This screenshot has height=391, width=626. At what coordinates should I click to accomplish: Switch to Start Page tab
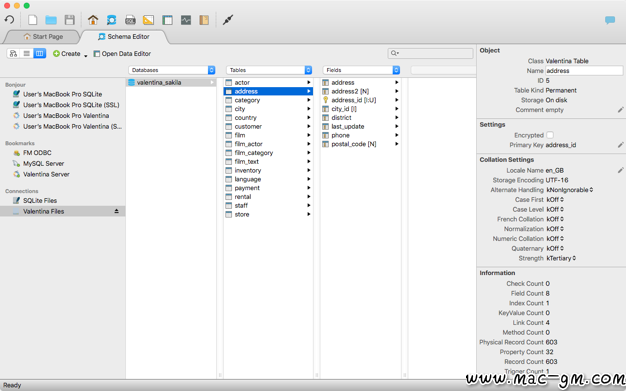43,36
